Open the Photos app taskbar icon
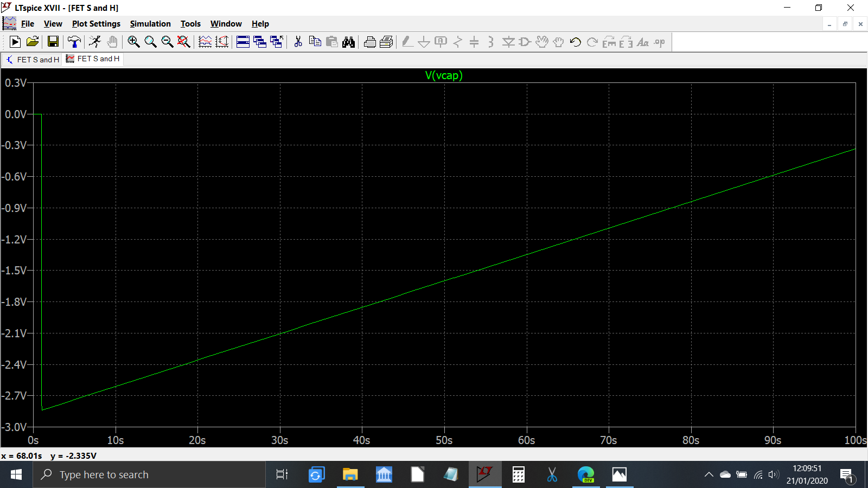This screenshot has height=488, width=868. (x=619, y=475)
